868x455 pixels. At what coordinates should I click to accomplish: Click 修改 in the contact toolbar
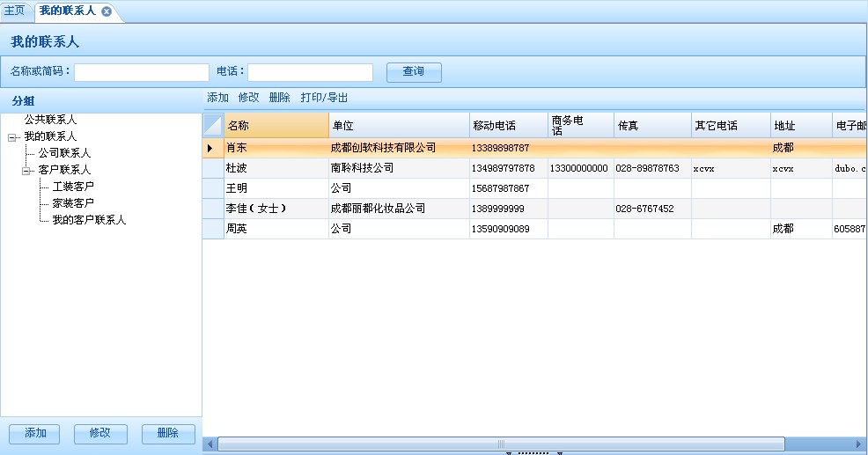point(248,98)
